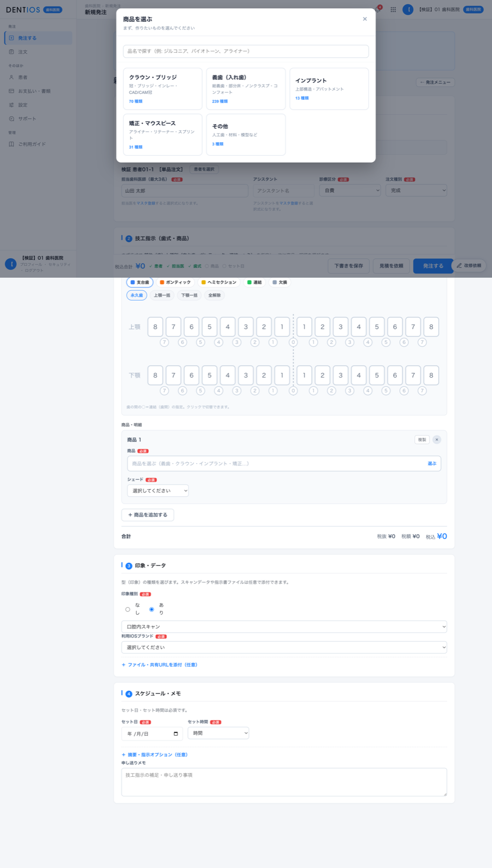
Task: Toggle the 連結 tooth type chip
Action: tap(254, 282)
